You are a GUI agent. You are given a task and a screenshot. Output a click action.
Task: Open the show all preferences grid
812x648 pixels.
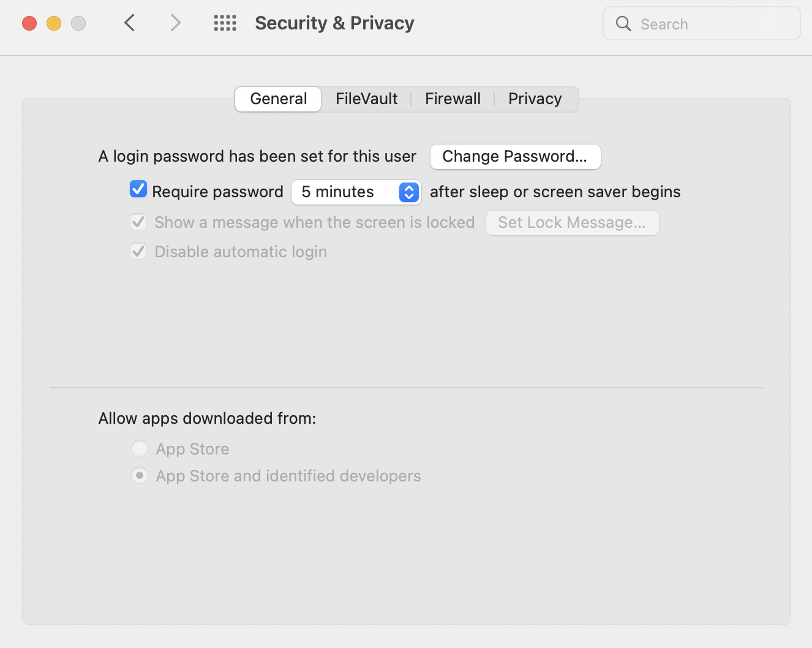225,23
